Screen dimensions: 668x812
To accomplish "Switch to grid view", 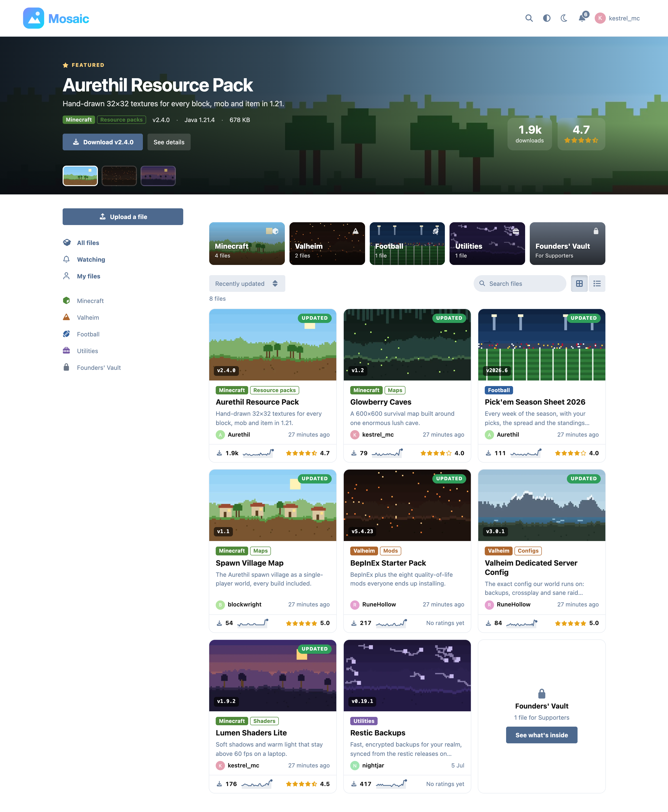I will 579,284.
